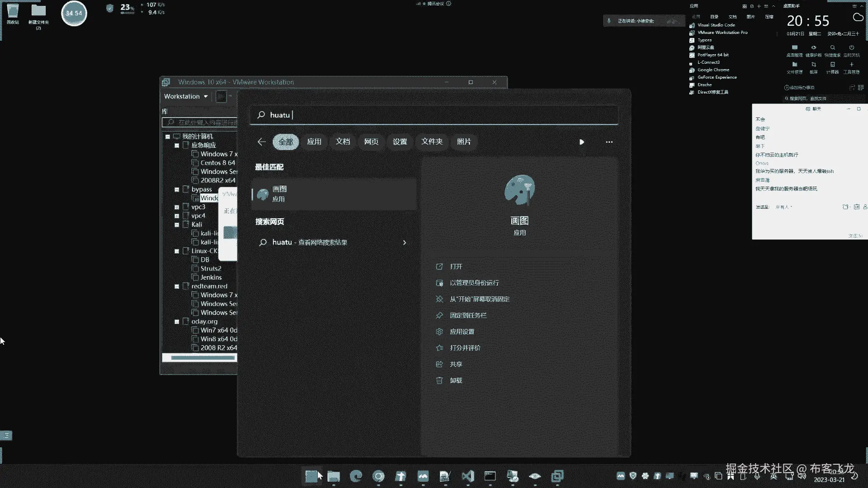Click 以管理员身份运行 option
This screenshot has height=488, width=868.
(474, 283)
